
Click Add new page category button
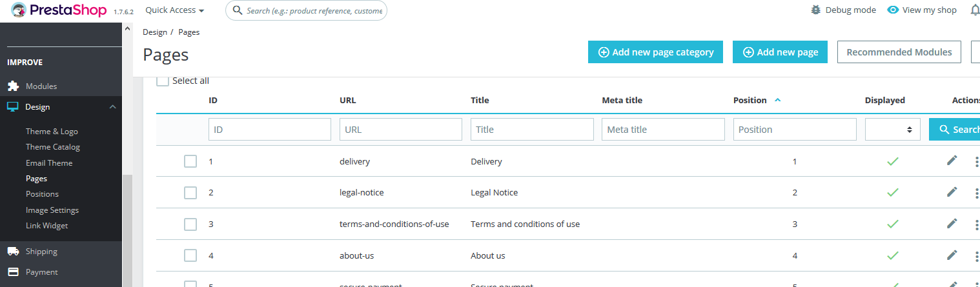(655, 52)
